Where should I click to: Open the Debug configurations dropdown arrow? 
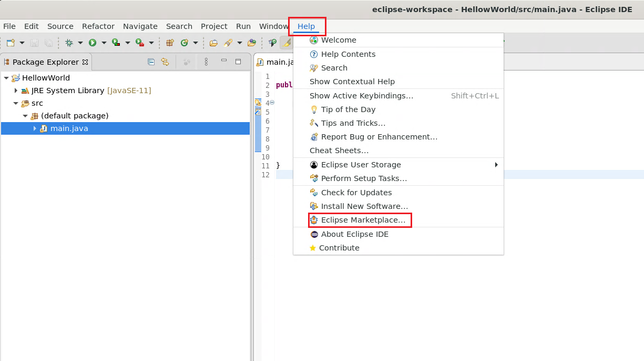pyautogui.click(x=80, y=43)
